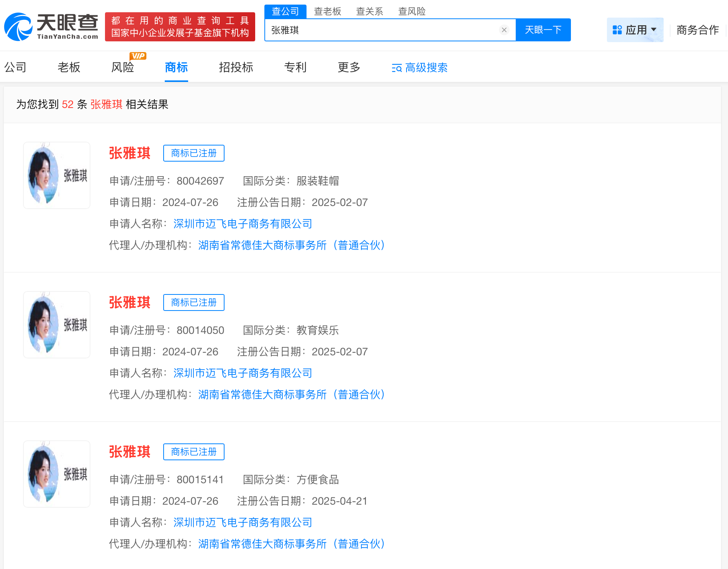Clear the search box with the X icon
Image resolution: width=728 pixels, height=569 pixels.
[504, 30]
